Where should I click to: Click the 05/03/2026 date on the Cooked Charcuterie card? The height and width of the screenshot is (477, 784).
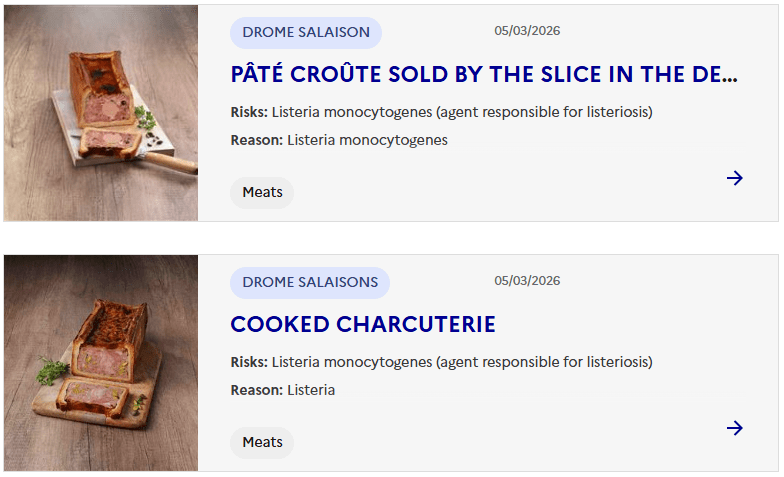coord(527,281)
